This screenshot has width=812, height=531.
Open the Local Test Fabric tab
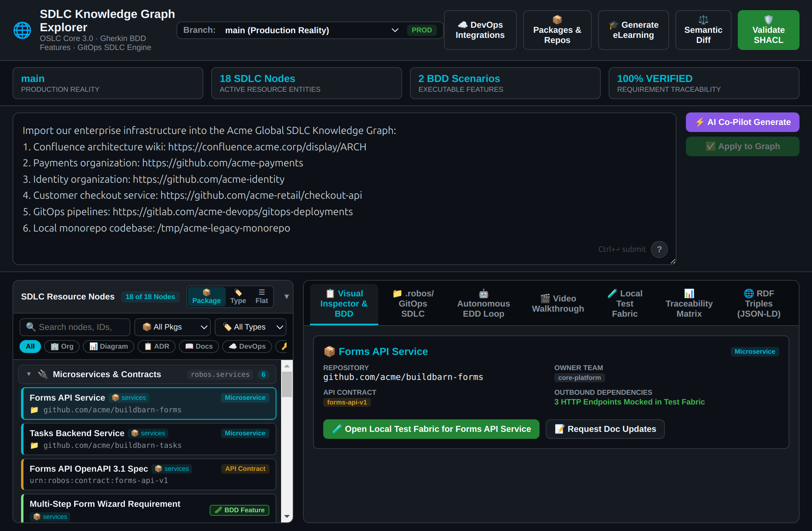pyautogui.click(x=625, y=304)
